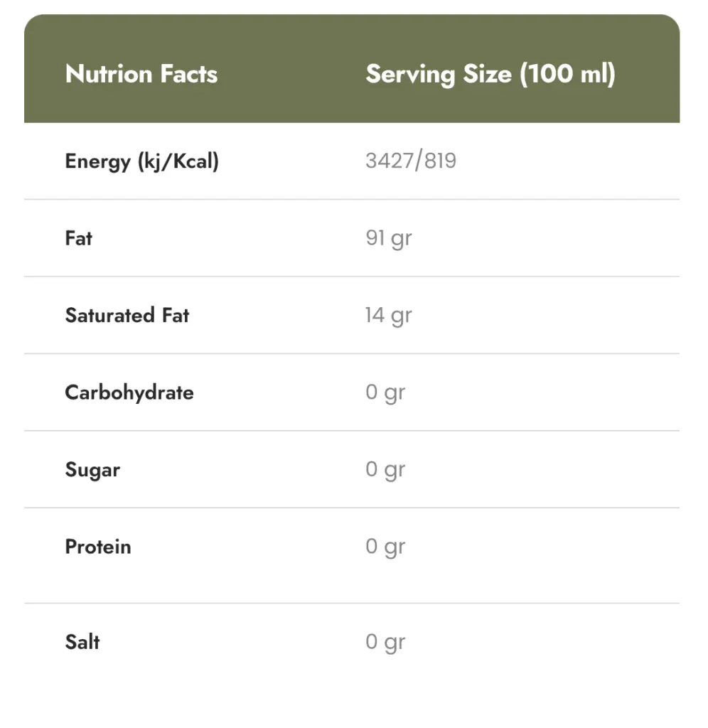Viewport: 708px width, 728px height.
Task: Click the "(kj/Kcal)" unit text in parentheses
Action: coord(178,161)
